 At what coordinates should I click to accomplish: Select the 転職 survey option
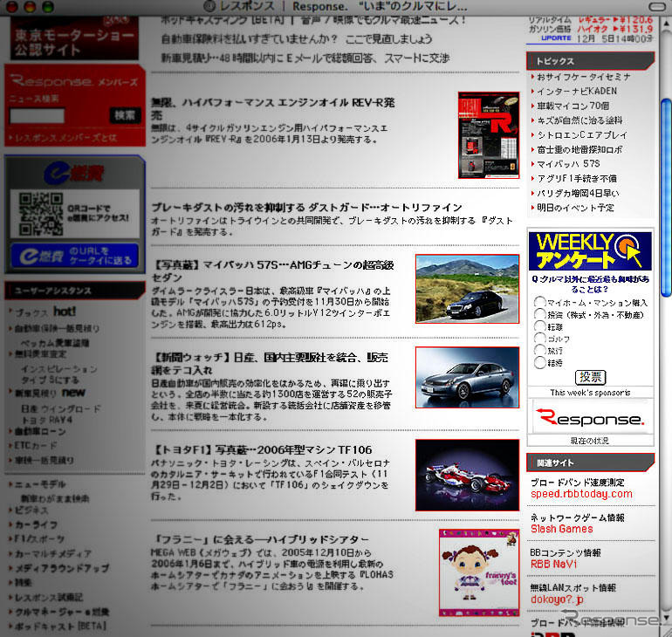point(539,326)
